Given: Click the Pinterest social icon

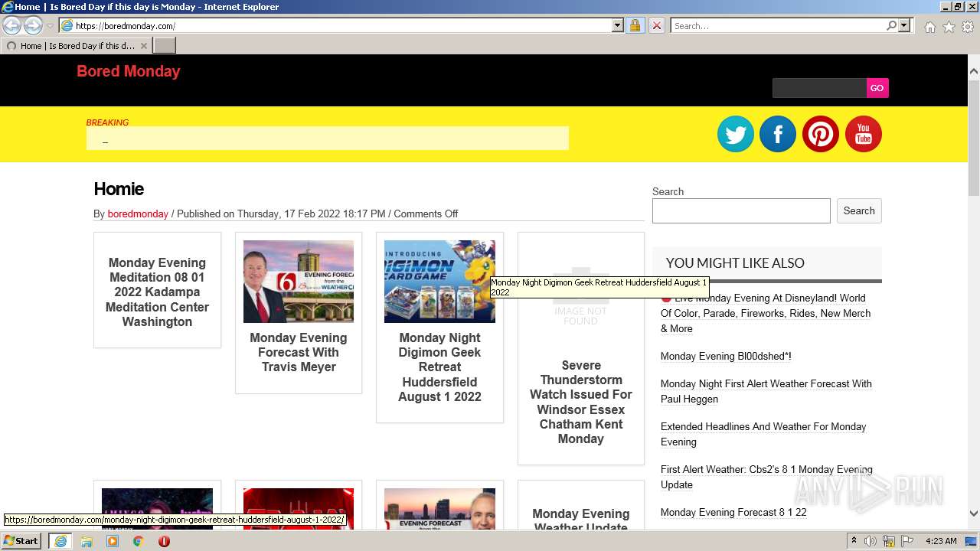Looking at the screenshot, I should tap(821, 134).
